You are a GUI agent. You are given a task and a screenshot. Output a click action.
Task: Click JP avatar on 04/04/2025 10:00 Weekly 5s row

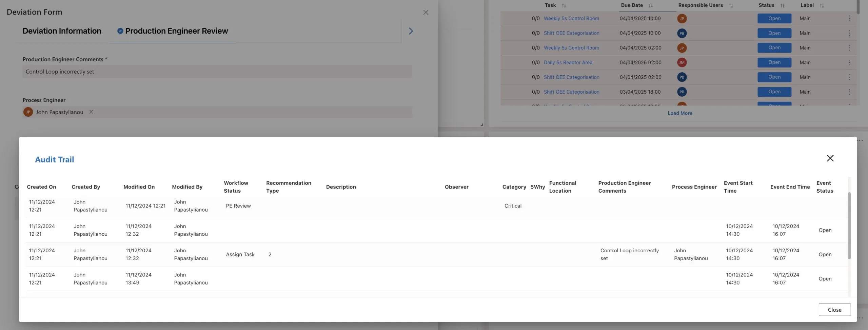[682, 19]
